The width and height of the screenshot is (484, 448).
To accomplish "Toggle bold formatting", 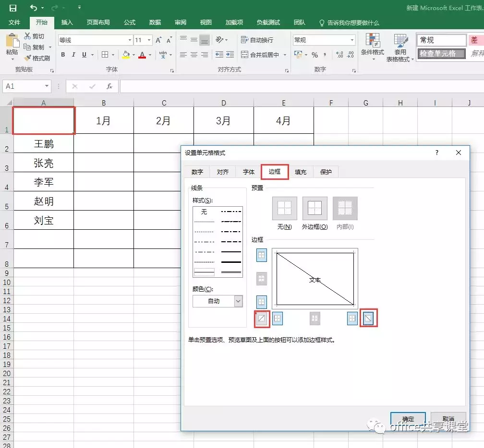I will (x=62, y=55).
